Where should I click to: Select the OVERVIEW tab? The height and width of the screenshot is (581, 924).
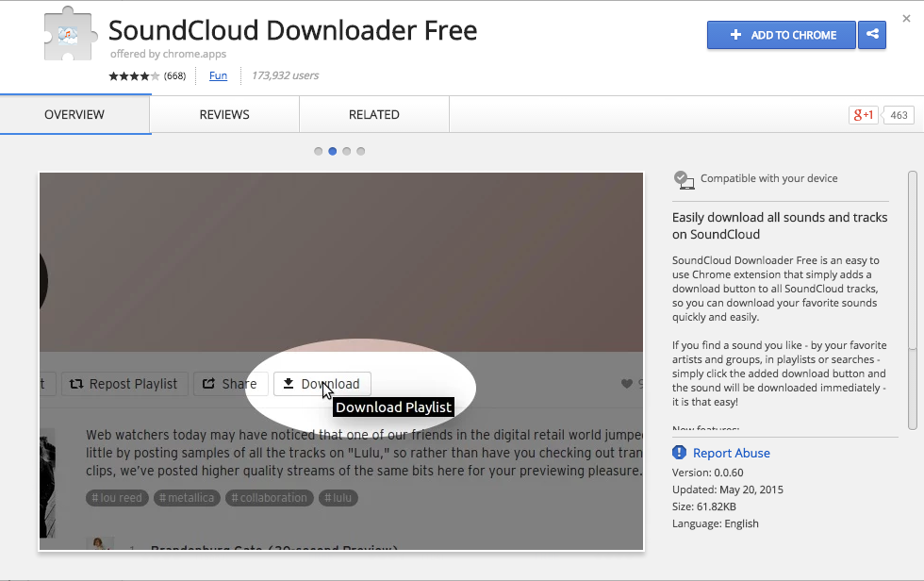tap(74, 113)
